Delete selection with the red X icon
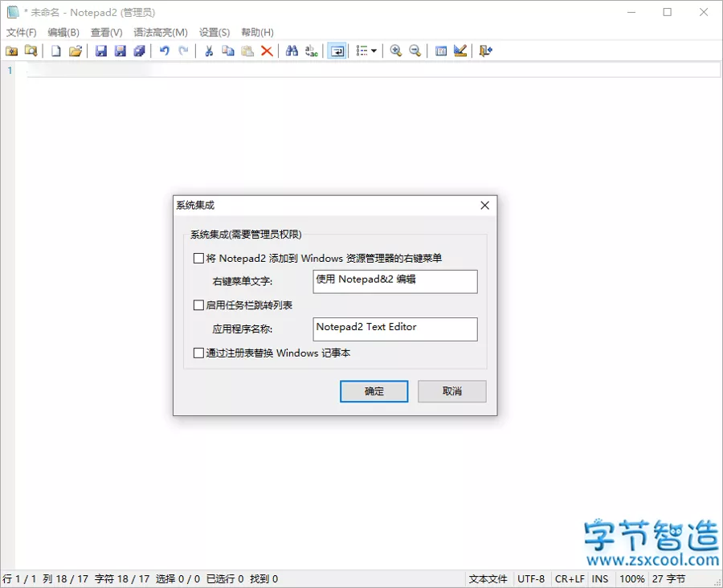723x588 pixels. point(267,51)
